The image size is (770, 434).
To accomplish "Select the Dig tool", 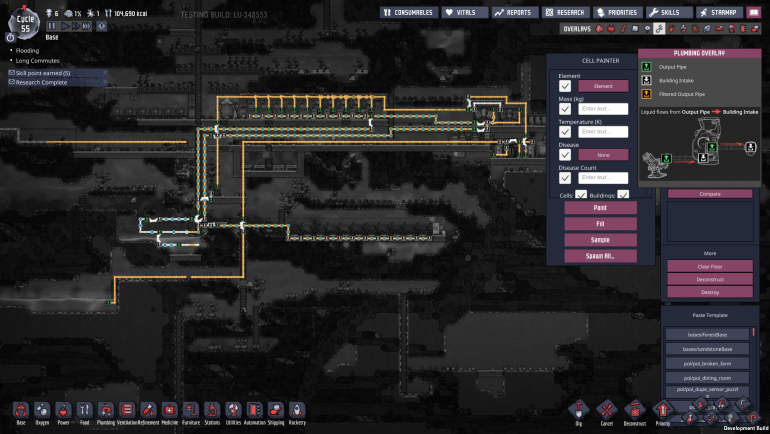I will (578, 410).
